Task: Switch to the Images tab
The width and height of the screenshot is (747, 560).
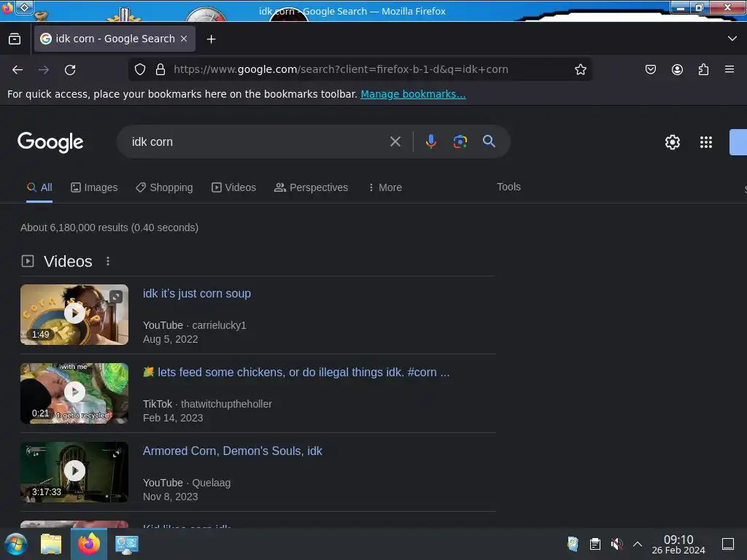Action: 94,187
